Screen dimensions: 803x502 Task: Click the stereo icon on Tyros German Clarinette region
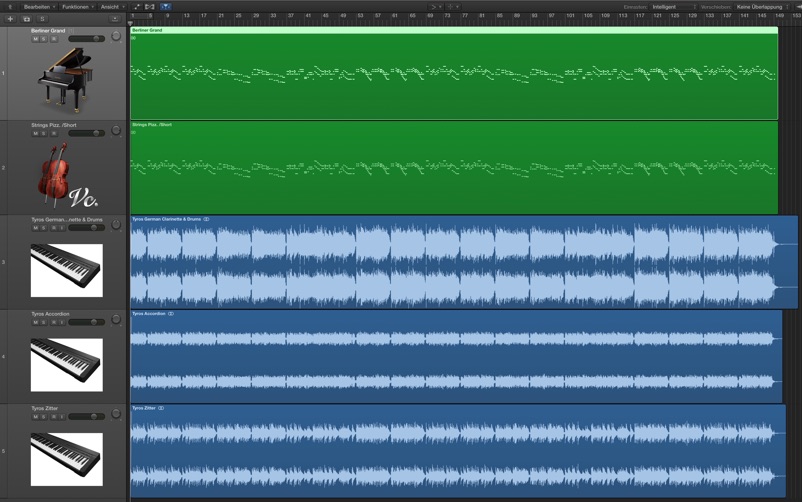click(x=206, y=219)
